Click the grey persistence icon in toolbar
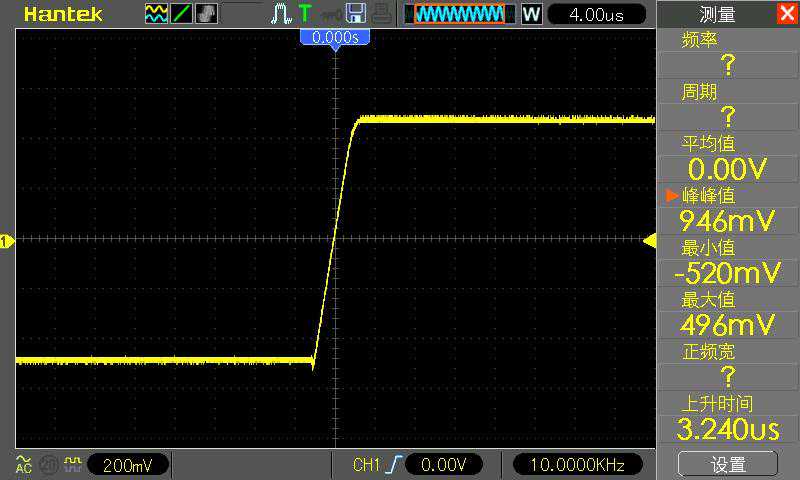The height and width of the screenshot is (480, 800). point(207,14)
